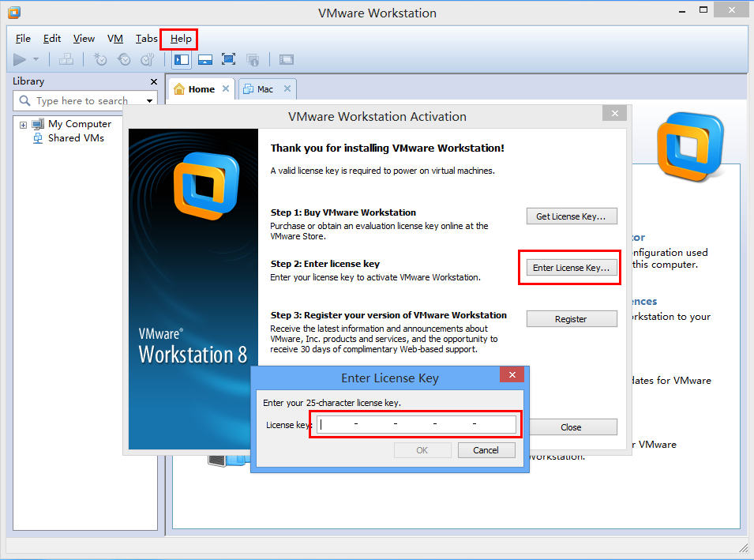Select Shared VMs in the Library
754x560 pixels.
point(76,138)
